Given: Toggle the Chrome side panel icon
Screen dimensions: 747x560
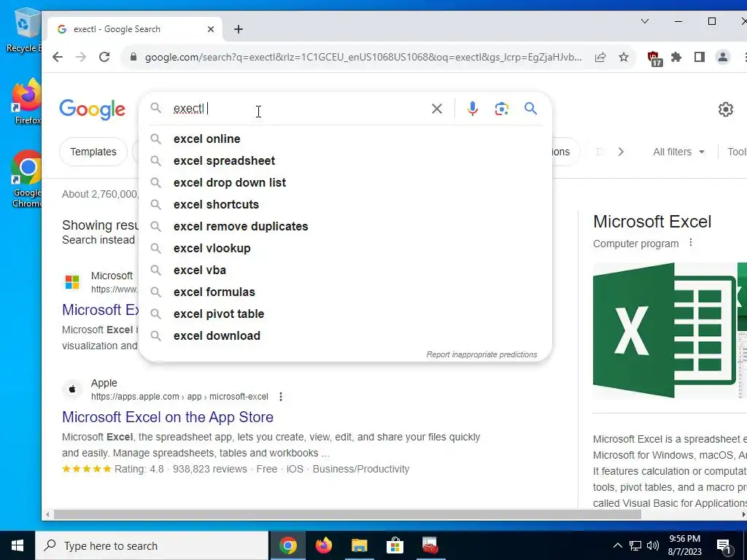Looking at the screenshot, I should point(699,57).
